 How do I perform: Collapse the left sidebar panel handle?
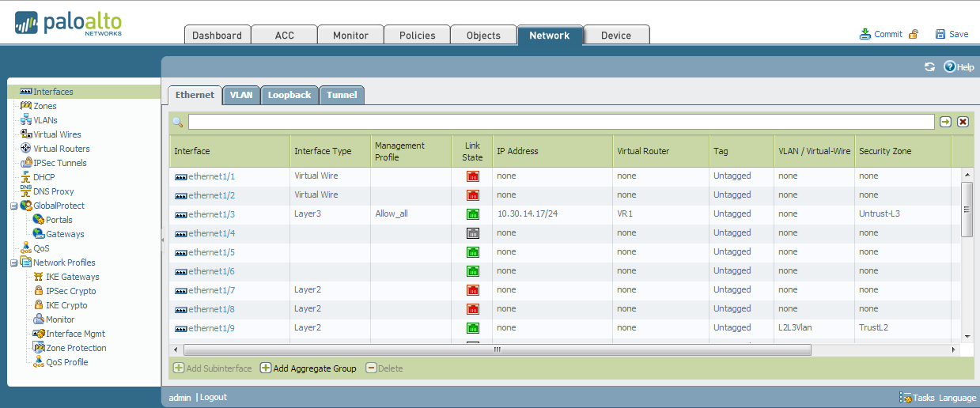click(x=163, y=239)
